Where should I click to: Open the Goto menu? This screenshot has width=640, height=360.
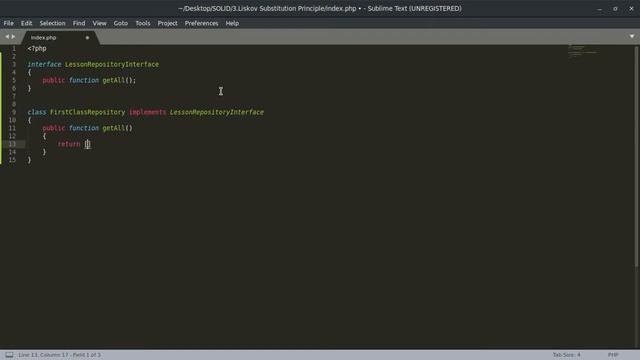click(x=120, y=23)
